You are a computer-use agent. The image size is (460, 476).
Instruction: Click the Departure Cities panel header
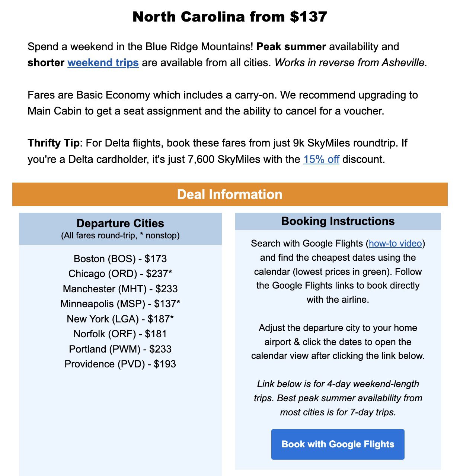click(x=120, y=223)
